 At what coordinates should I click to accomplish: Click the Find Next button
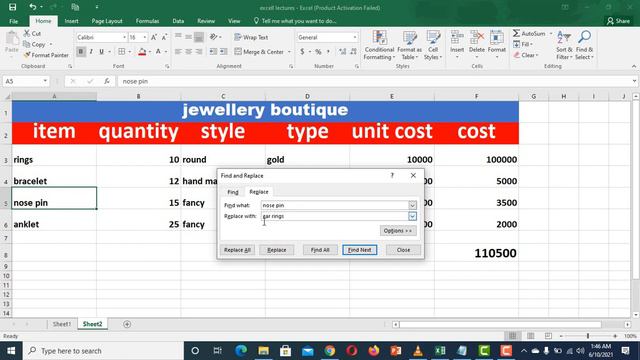(x=360, y=250)
